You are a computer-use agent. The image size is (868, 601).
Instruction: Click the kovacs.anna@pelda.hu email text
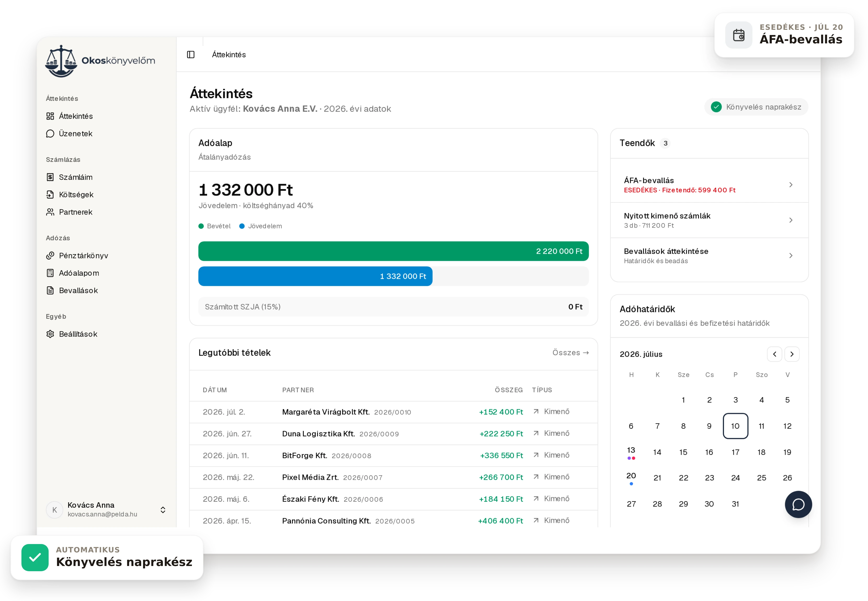(102, 515)
